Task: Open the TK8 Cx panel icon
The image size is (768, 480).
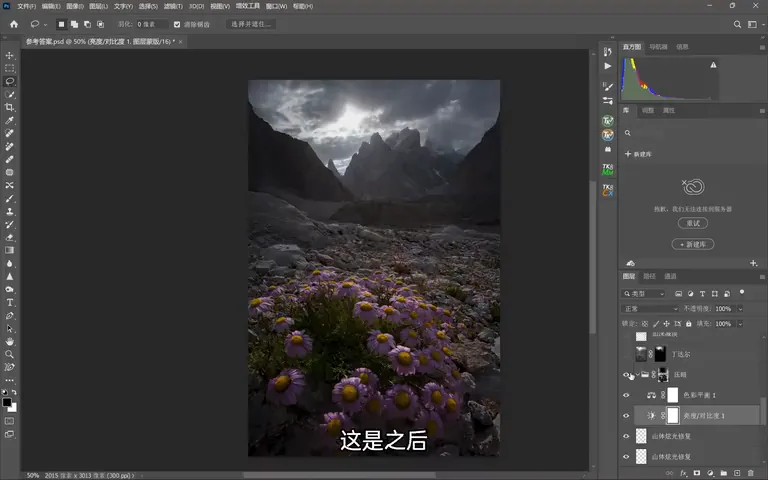Action: tap(607, 190)
